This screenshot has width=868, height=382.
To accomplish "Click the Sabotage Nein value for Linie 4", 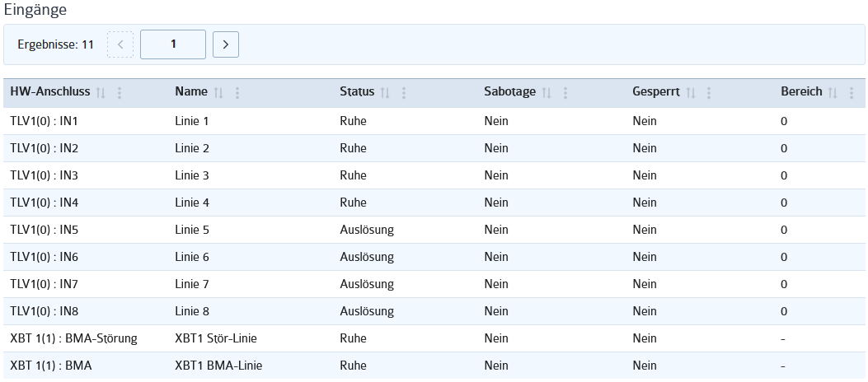I will (496, 203).
